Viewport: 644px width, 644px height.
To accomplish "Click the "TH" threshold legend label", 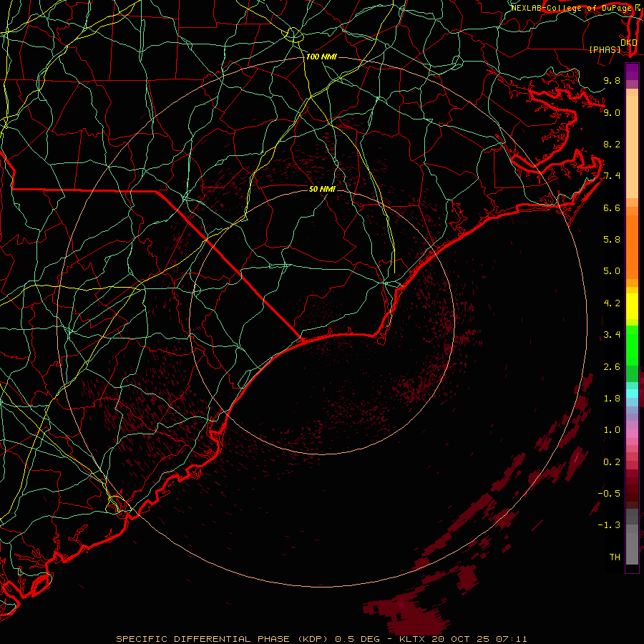I will click(x=615, y=557).
